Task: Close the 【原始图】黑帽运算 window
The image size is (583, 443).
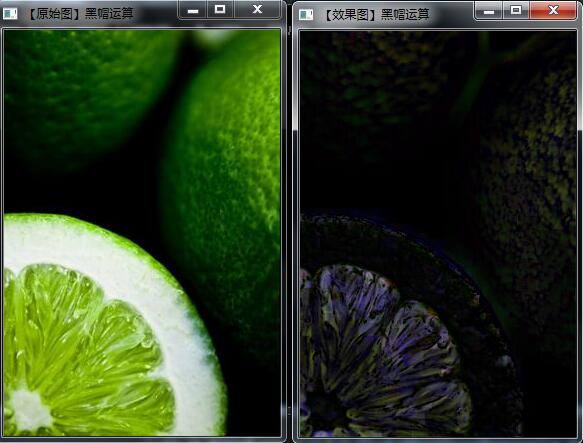Action: [x=257, y=10]
